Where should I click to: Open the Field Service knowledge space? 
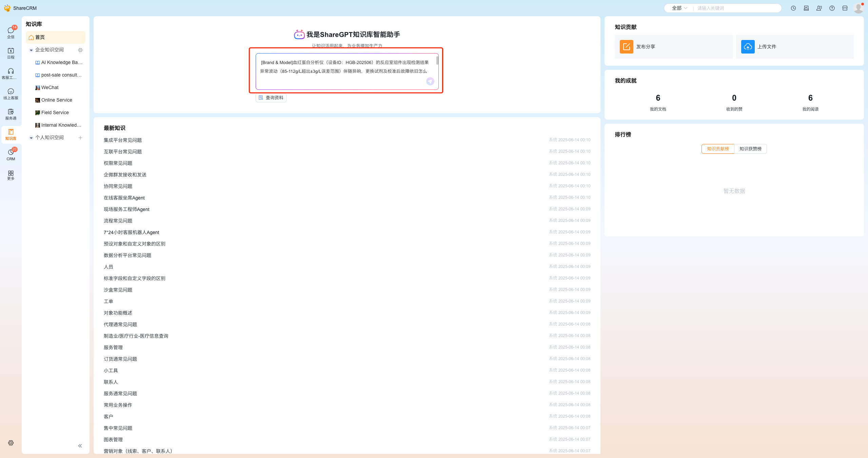coord(55,112)
